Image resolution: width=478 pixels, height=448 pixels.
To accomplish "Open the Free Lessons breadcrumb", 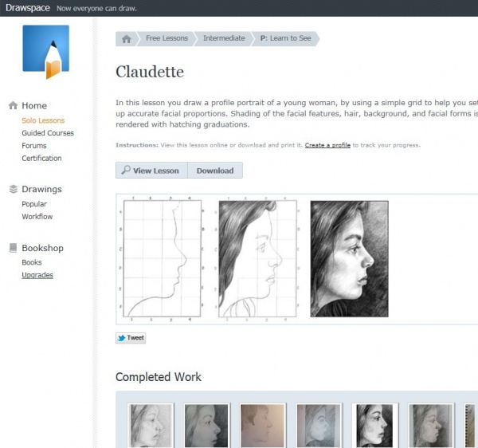I will pos(167,38).
